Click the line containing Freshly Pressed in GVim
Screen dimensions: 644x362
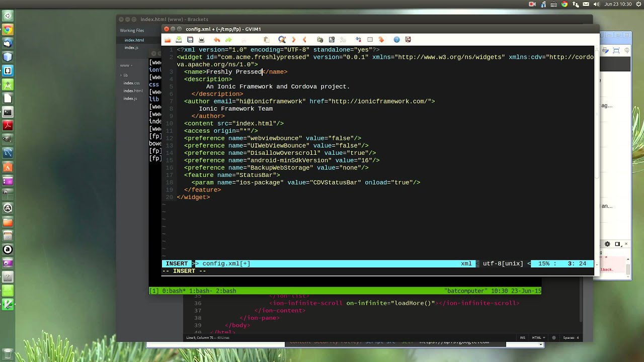[235, 72]
